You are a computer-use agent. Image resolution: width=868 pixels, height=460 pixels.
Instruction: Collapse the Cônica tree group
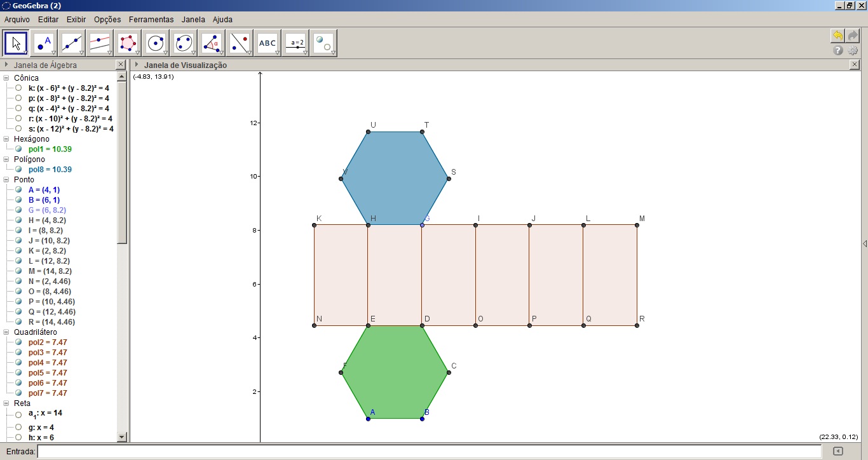(6, 78)
